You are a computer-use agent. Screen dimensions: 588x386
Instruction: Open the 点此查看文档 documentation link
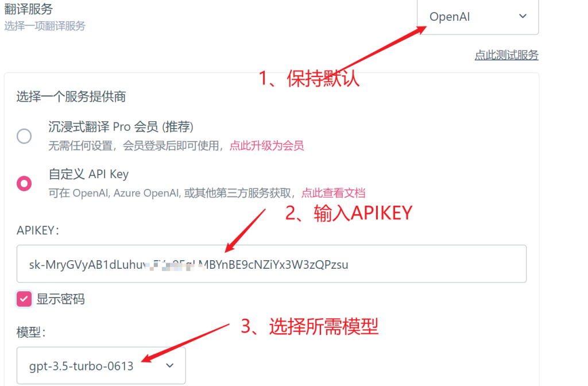click(333, 193)
